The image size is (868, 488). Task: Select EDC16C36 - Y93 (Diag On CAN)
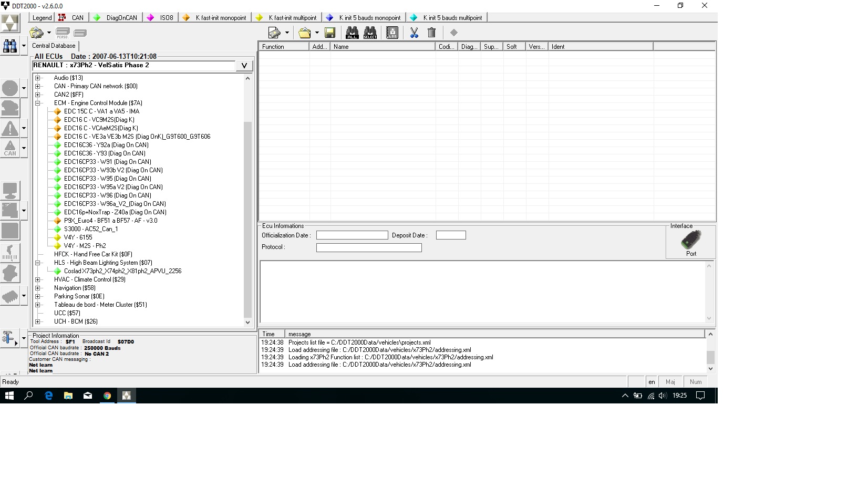click(105, 153)
